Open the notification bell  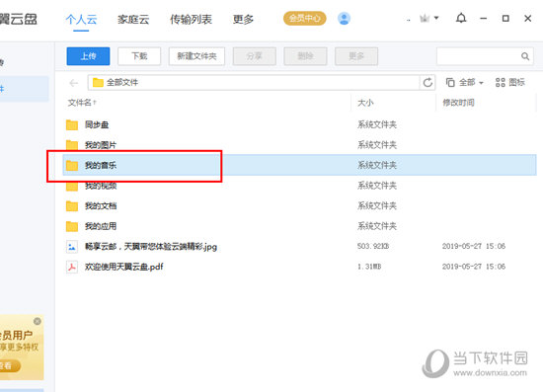point(461,18)
